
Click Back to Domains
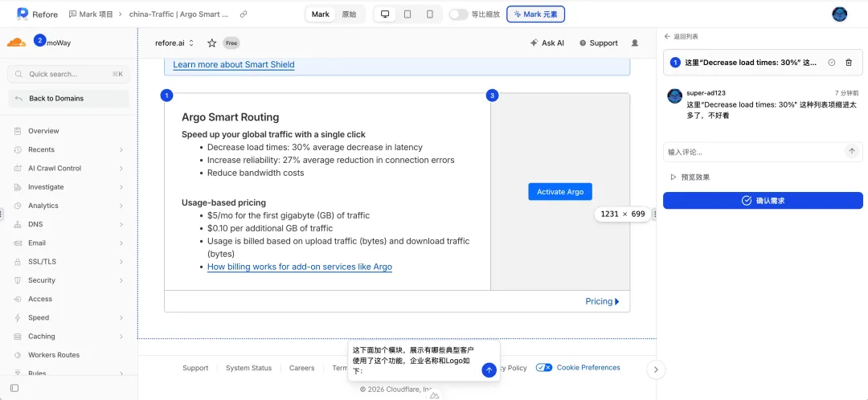click(x=68, y=99)
